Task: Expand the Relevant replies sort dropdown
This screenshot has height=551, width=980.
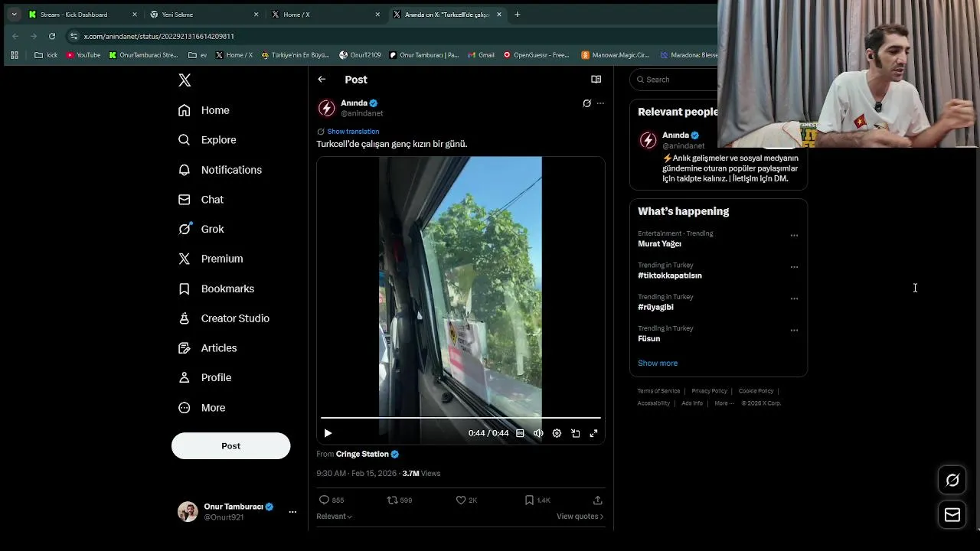Action: click(x=335, y=517)
